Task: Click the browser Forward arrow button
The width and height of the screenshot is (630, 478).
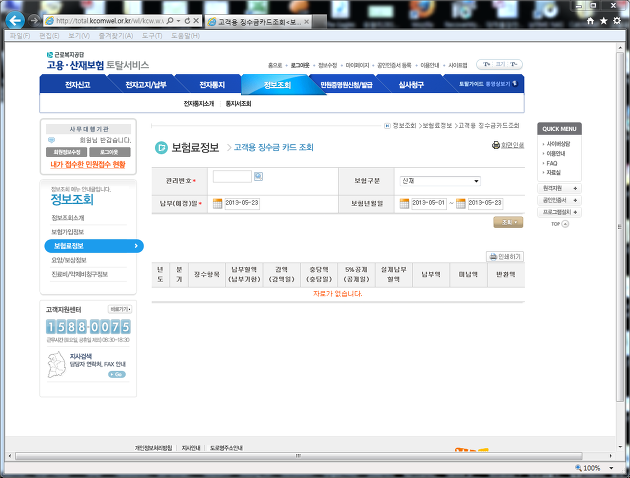Action: click(x=35, y=20)
